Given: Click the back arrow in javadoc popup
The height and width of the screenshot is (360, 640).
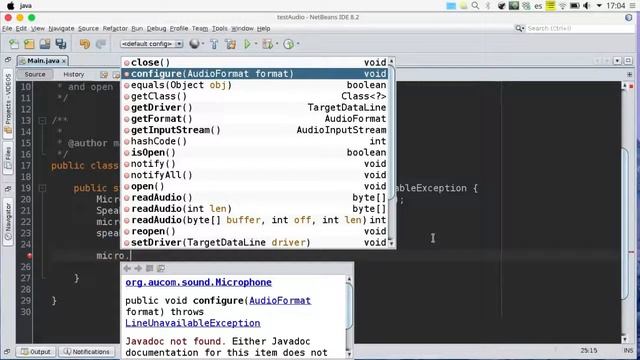Looking at the screenshot, I should click(x=127, y=268).
